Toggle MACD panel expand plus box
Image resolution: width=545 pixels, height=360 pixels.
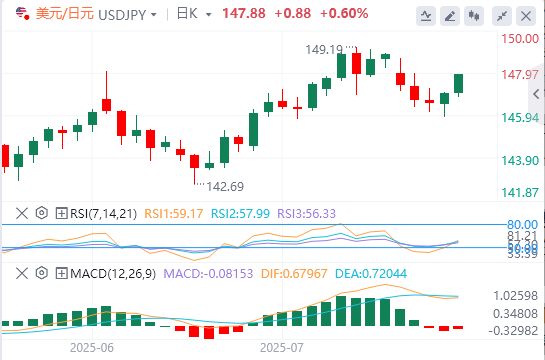(61, 273)
